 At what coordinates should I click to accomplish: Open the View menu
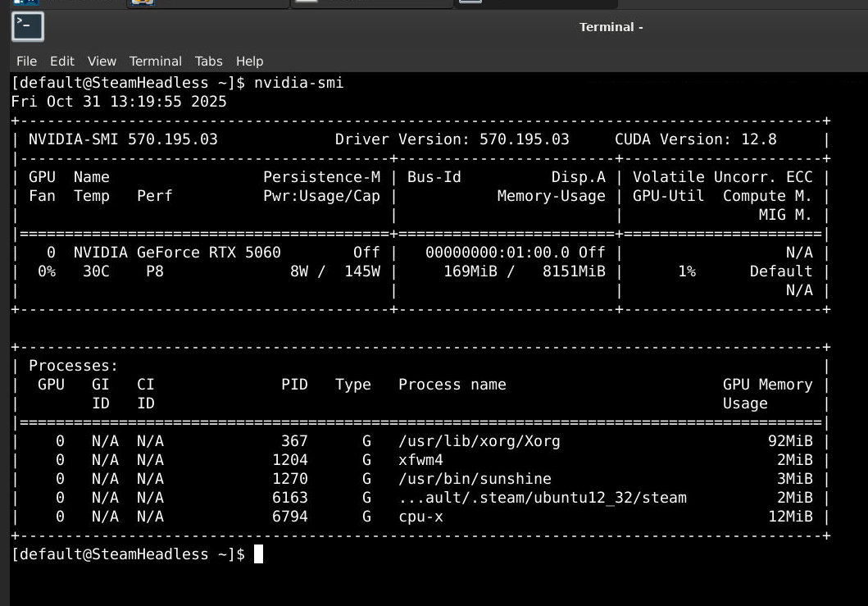coord(102,62)
